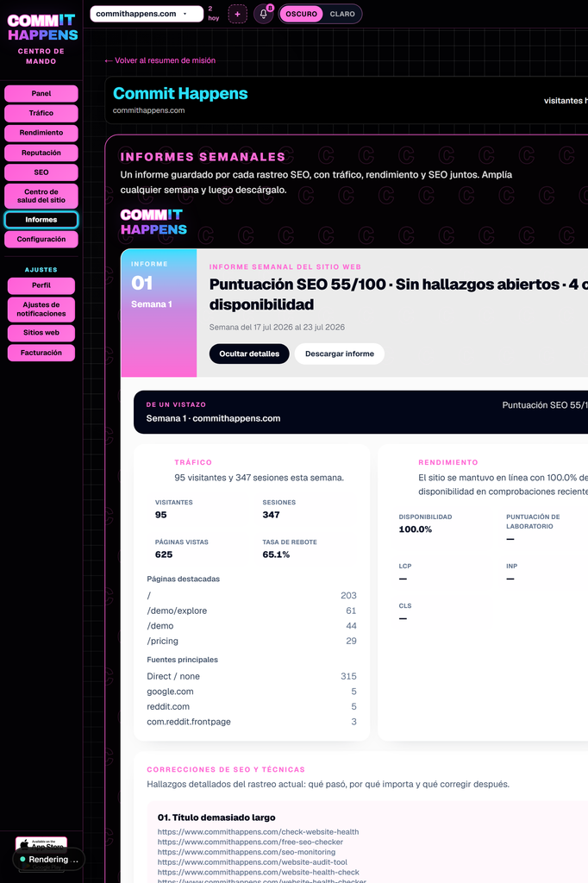
Task: Click the Informe 01 Semana 1 tile
Action: click(x=159, y=313)
